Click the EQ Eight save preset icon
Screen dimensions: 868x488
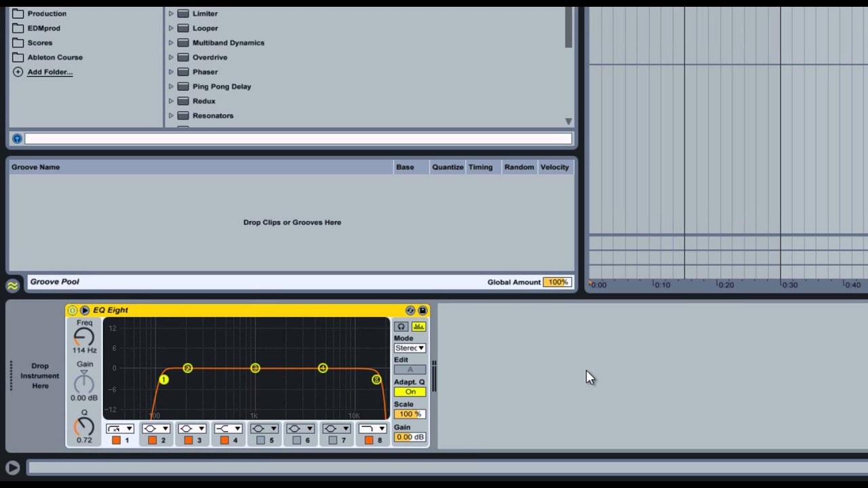pos(422,310)
